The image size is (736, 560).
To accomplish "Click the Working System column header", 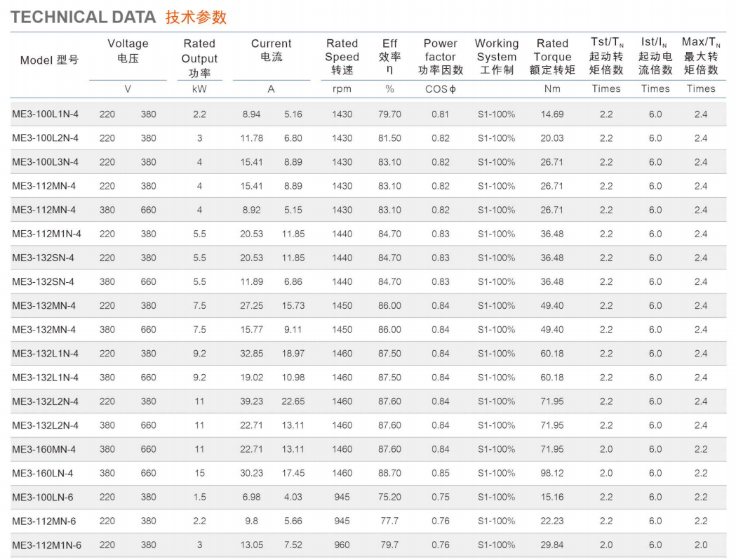I will click(496, 57).
